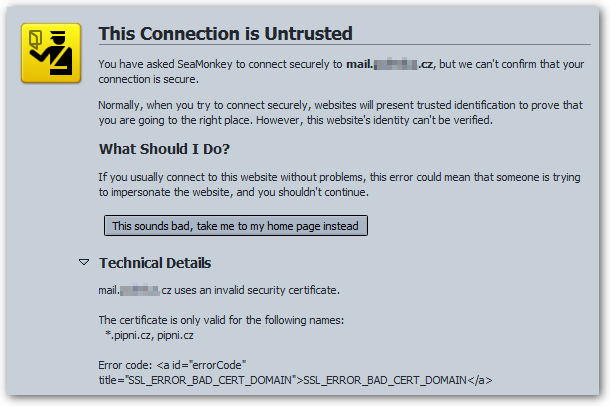Click the '*.pipni.cz, pipni.cz' certificate names
The height and width of the screenshot is (406, 610).
click(x=149, y=335)
